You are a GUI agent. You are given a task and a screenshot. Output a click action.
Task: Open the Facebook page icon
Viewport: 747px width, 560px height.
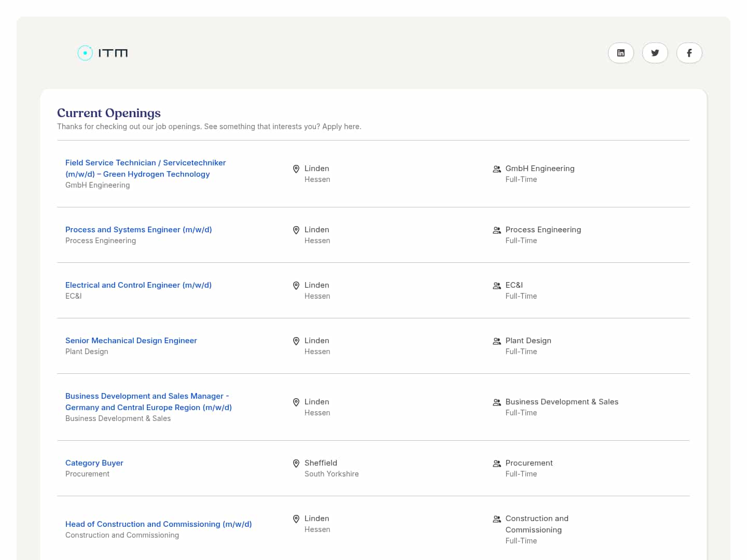coord(689,53)
